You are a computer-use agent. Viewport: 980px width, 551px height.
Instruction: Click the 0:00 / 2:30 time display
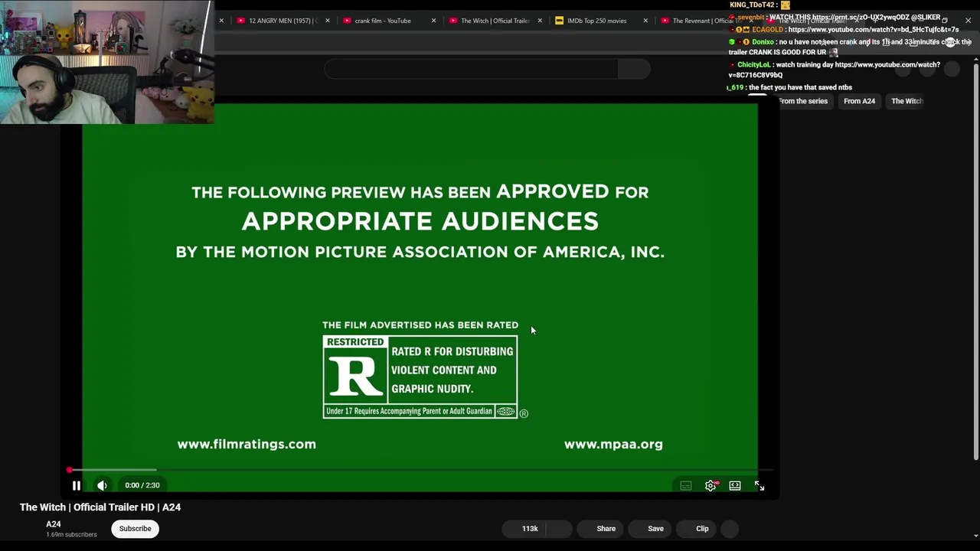click(x=142, y=485)
